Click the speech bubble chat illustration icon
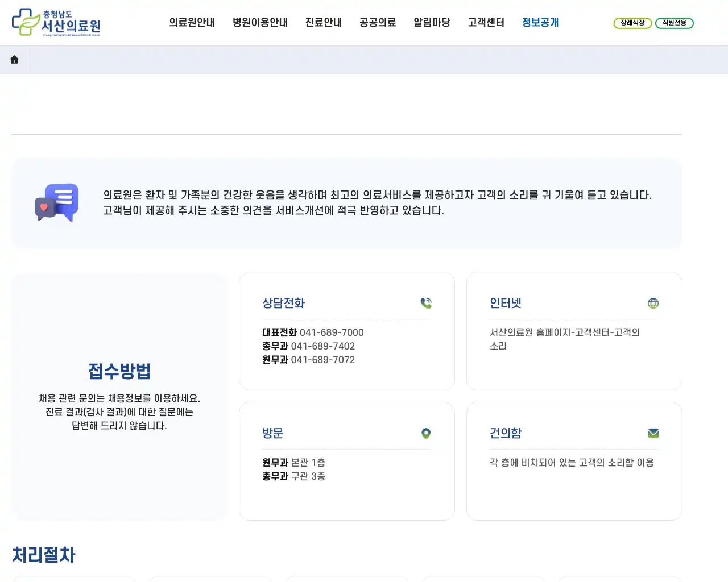728x582 pixels. point(57,203)
